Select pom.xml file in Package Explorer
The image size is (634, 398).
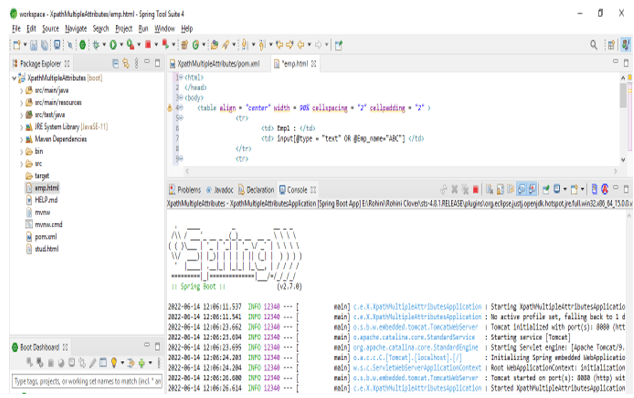click(x=42, y=237)
